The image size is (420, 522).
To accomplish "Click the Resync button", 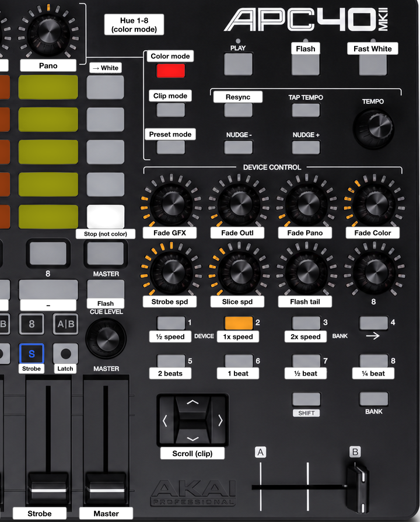I will click(x=238, y=110).
